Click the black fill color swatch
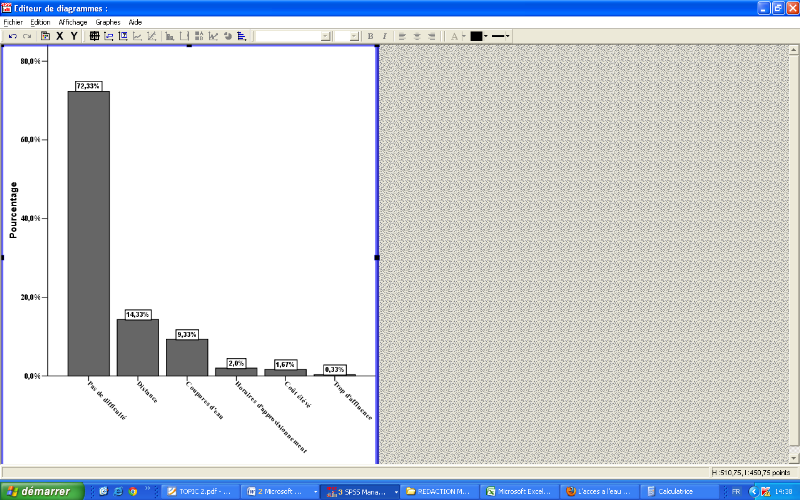This screenshot has height=500, width=800. coord(476,36)
